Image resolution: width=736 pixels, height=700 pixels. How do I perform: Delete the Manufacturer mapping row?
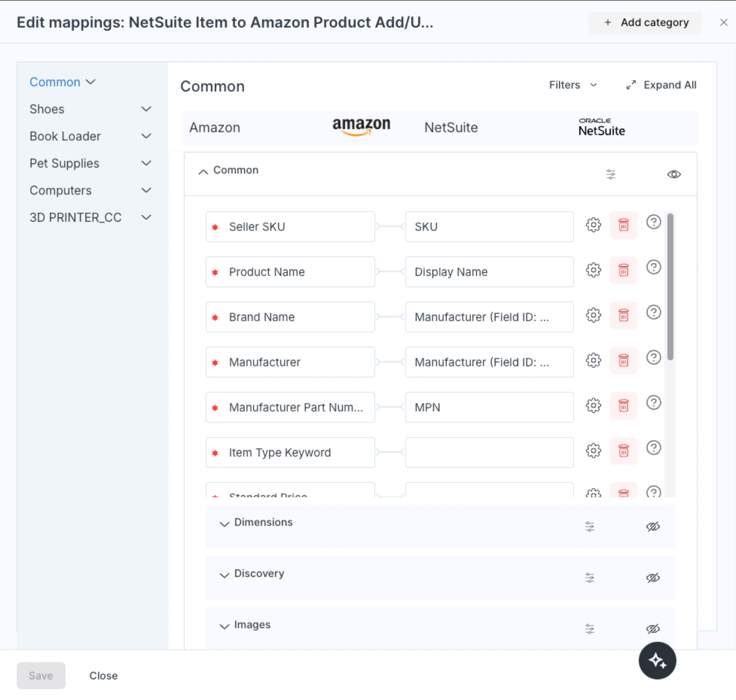624,360
